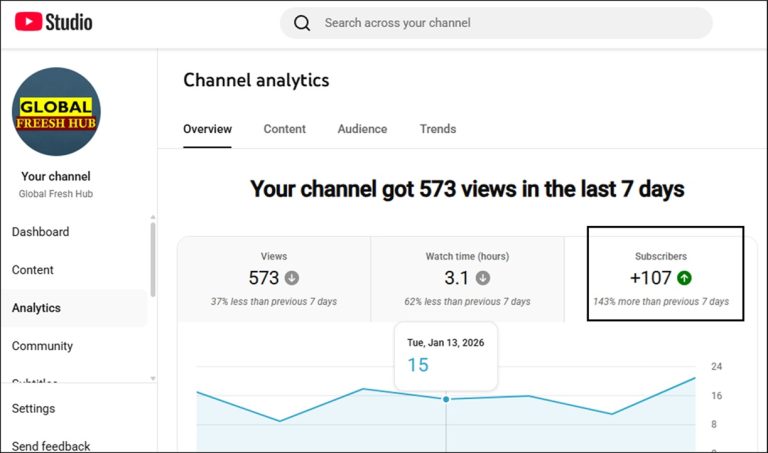Select the Trends analytics tab

[x=438, y=129]
